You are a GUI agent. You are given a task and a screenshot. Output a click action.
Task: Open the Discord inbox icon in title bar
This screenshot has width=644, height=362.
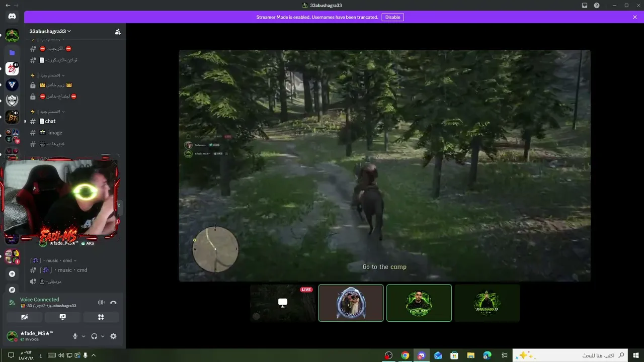[585, 5]
